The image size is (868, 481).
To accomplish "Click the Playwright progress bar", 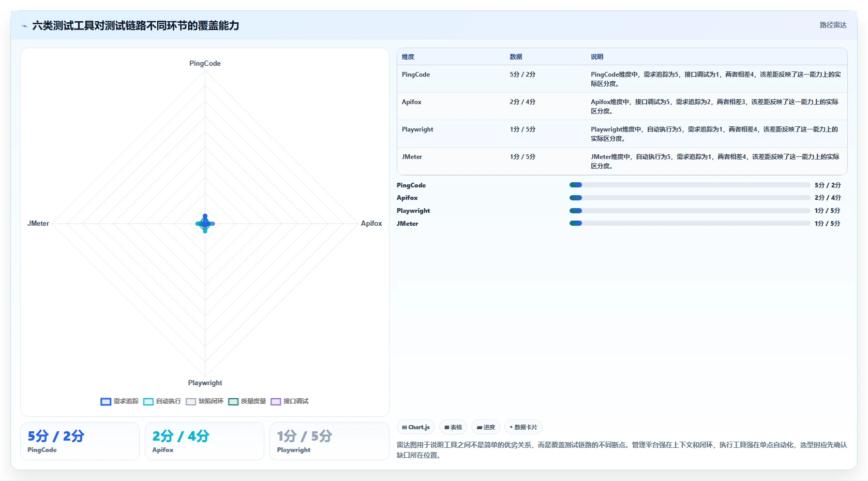I will click(690, 211).
